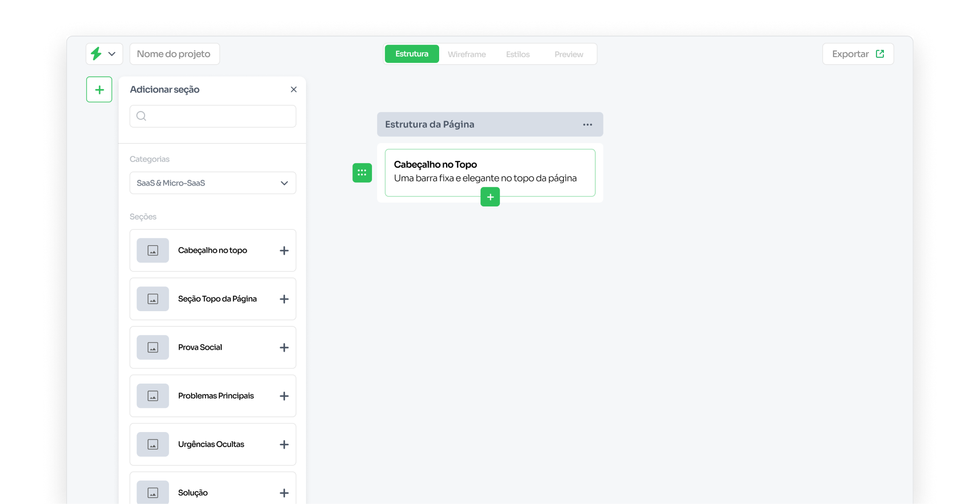Click the drag handle of Cabeçalho no Topo
Viewport: 980px width, 504px height.
click(x=362, y=173)
